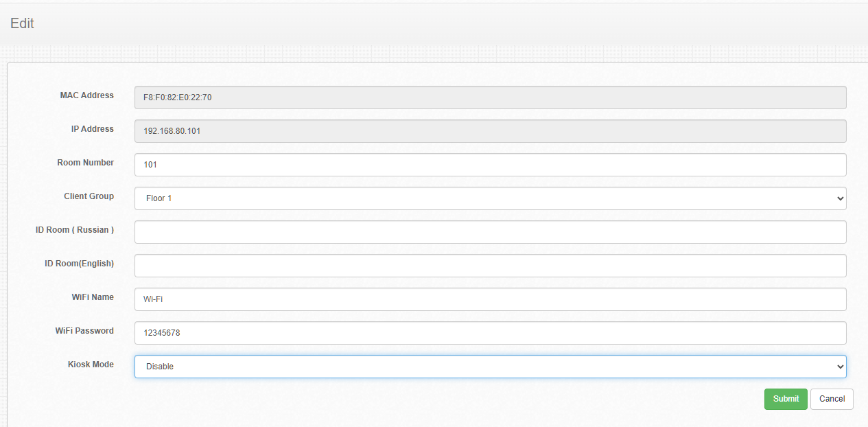Click the "Room Number" label
Image resolution: width=868 pixels, height=427 pixels.
pyautogui.click(x=85, y=163)
